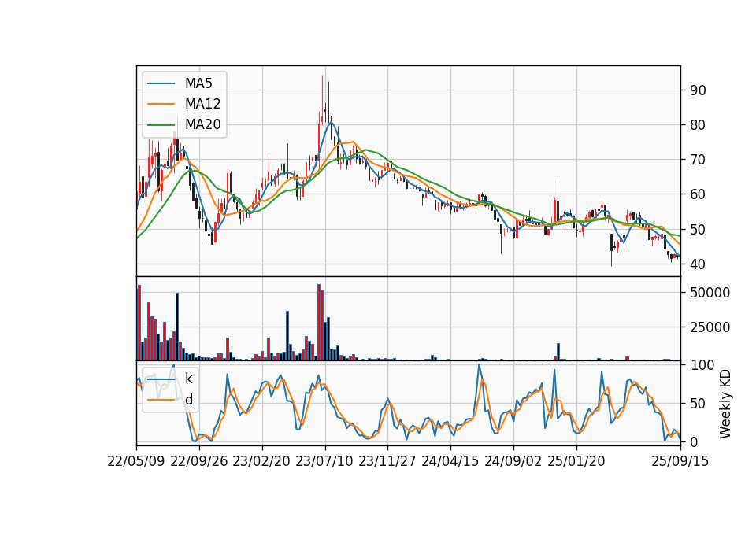This screenshot has width=756, height=543.
Task: Click the Weekly KD axis title
Action: click(x=724, y=404)
